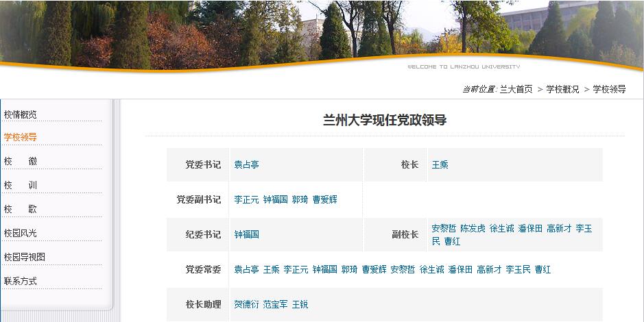Viewport: 644px width, 322px height.
Task: Open 安黎哲 in the 党委常委 row
Action: point(403,269)
